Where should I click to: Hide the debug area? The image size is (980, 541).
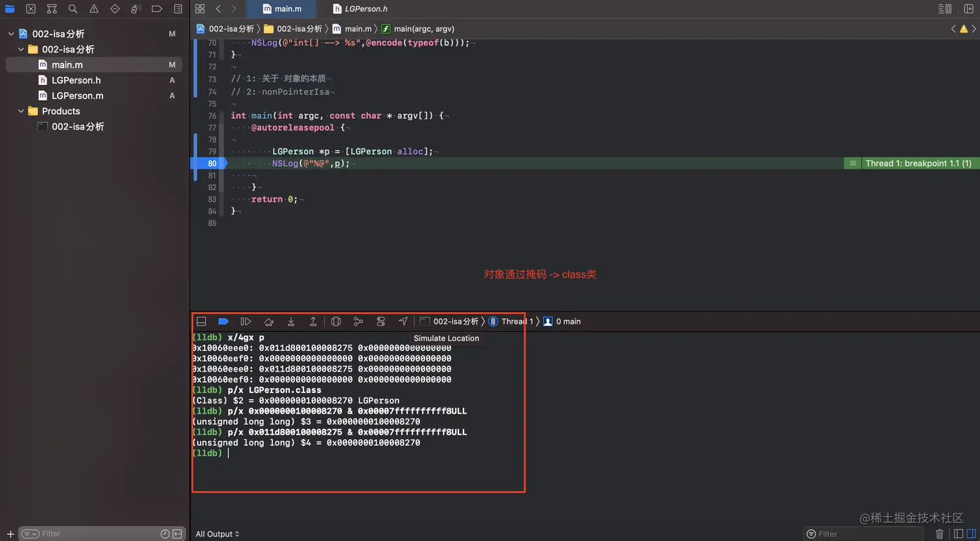point(202,321)
